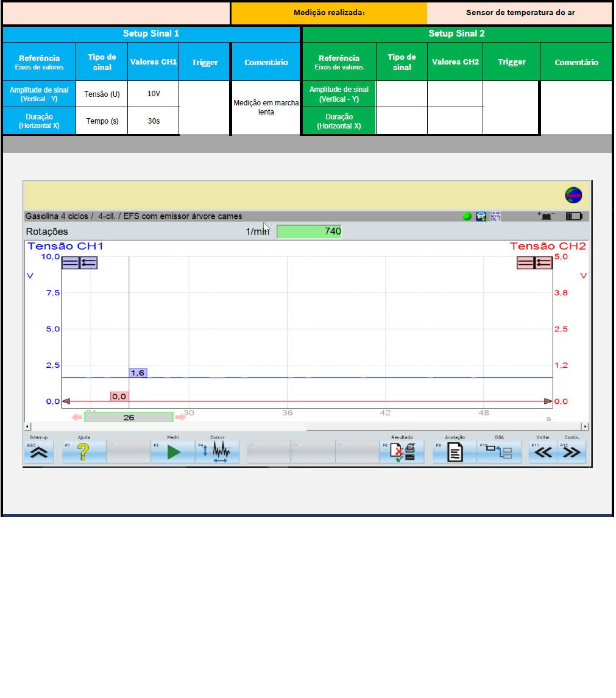Toggle the CH1 arrow-lines blue button

pyautogui.click(x=89, y=263)
